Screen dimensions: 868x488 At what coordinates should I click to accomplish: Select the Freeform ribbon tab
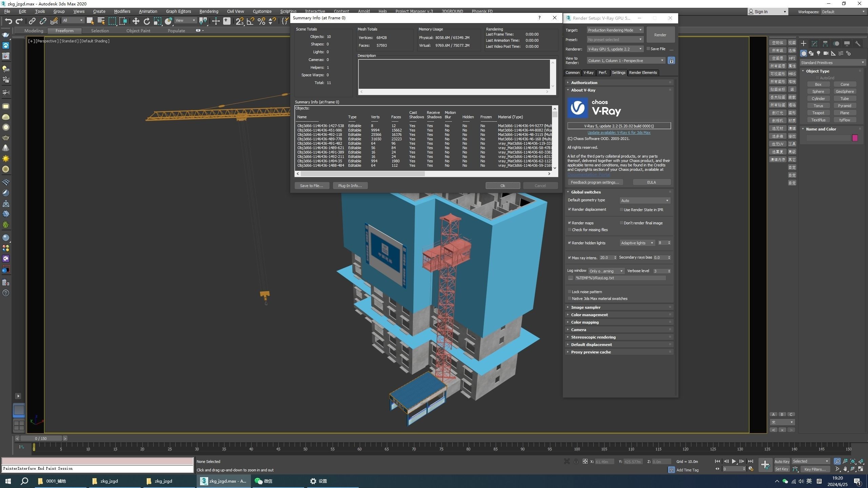coord(64,30)
